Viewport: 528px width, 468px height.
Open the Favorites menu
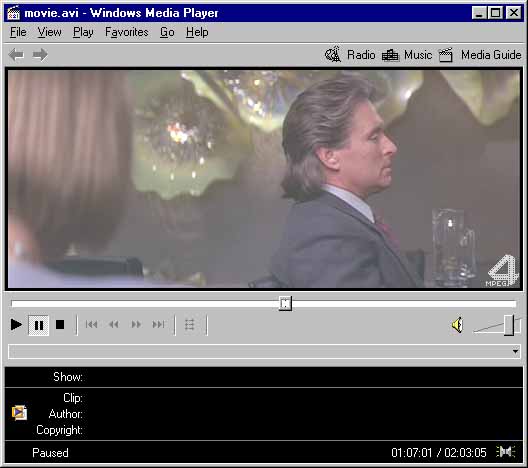tap(127, 32)
